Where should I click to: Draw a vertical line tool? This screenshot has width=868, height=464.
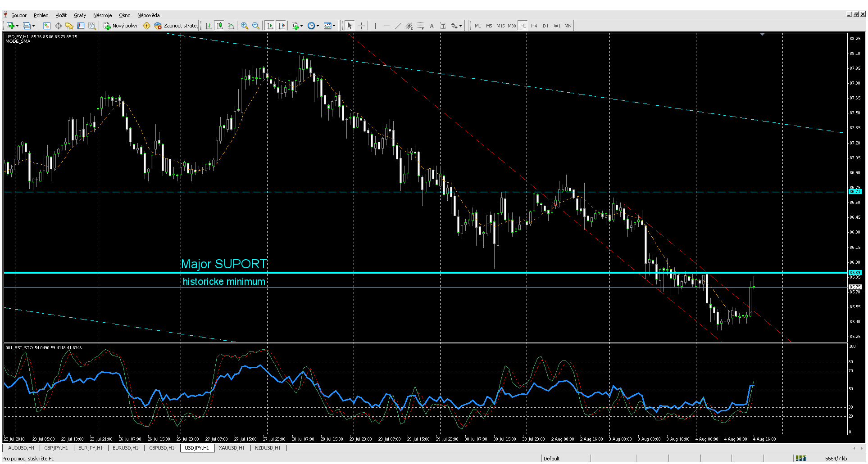[x=375, y=26]
